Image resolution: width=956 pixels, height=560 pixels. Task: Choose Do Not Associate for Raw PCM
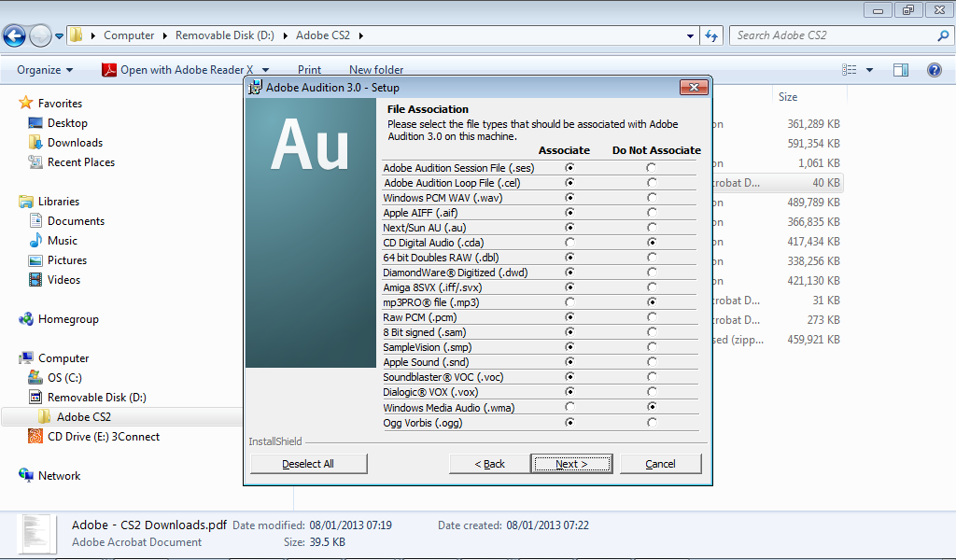[652, 316]
